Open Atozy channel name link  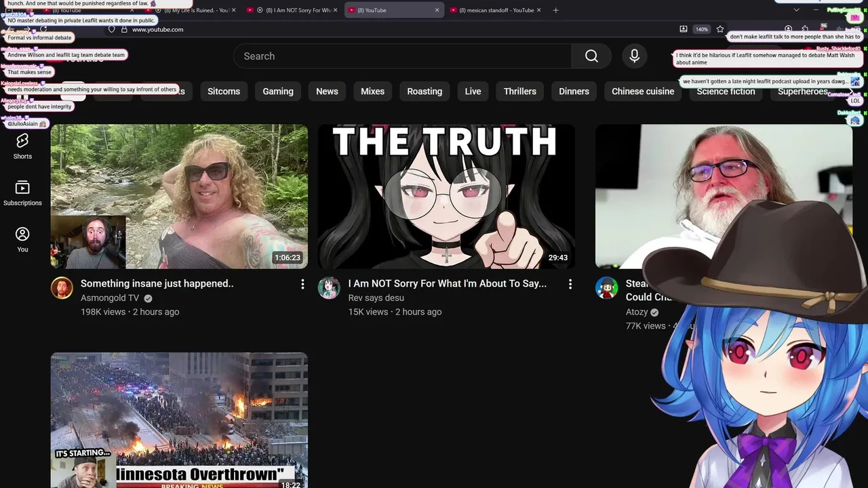click(637, 312)
